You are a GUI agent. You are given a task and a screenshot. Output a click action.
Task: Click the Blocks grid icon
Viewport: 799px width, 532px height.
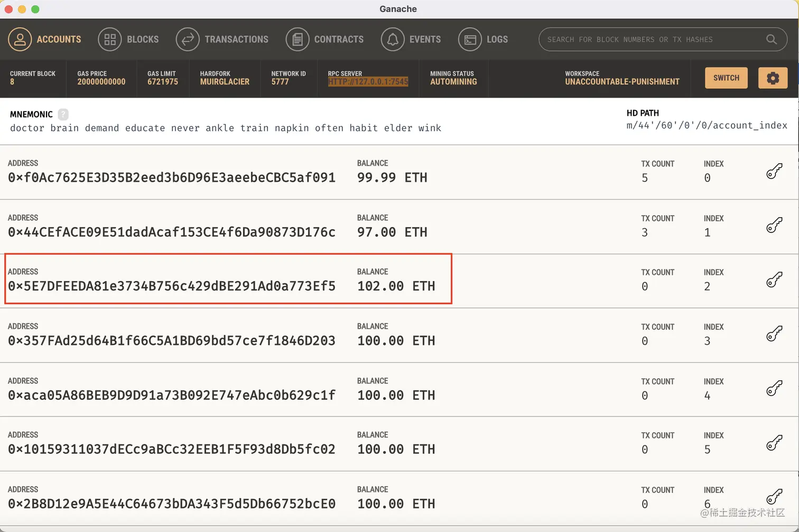(x=110, y=40)
